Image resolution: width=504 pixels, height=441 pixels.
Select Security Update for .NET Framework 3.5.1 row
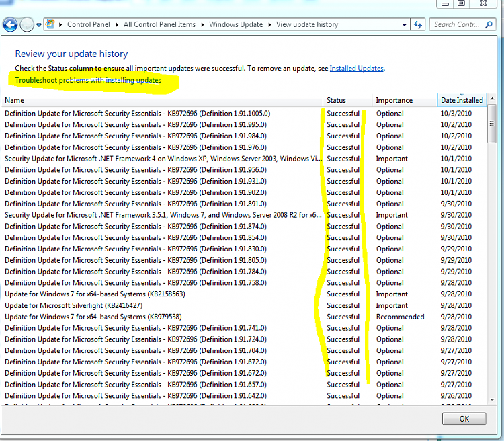click(244, 215)
